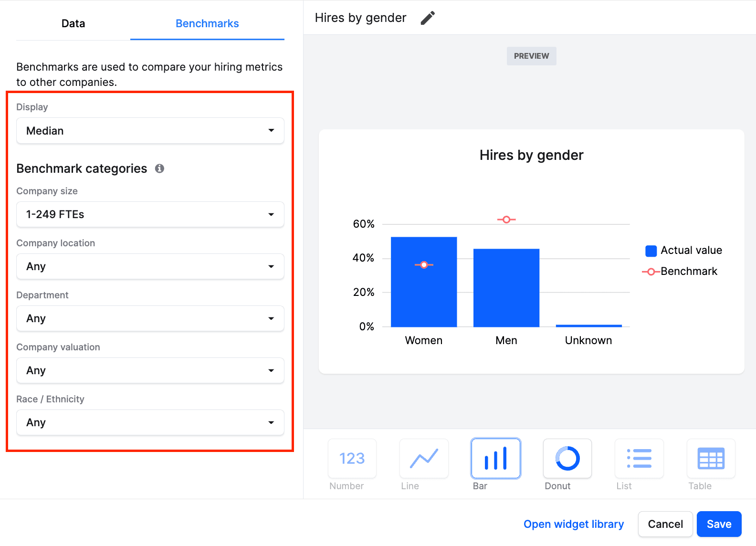
Task: Click the Save button
Action: click(x=719, y=524)
